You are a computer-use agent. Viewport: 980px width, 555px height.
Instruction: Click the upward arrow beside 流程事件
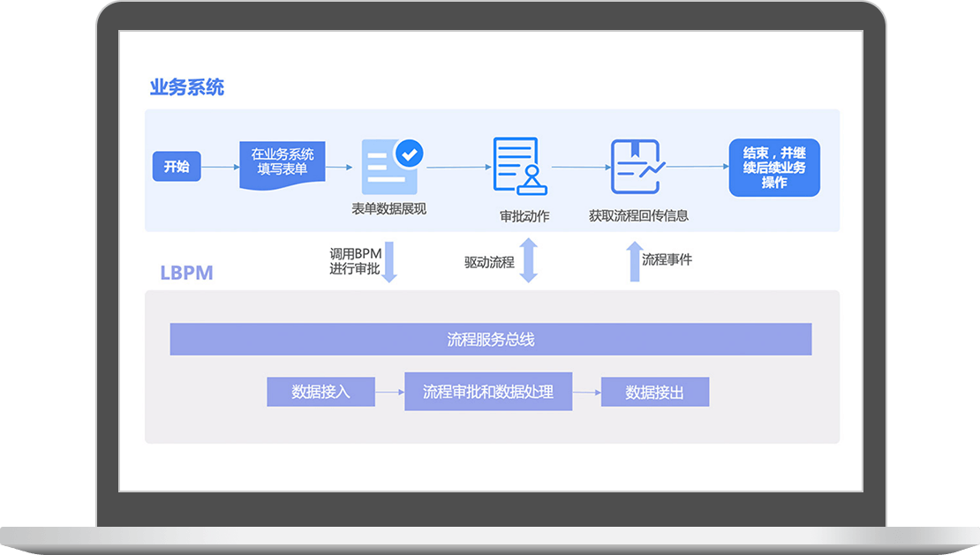tap(633, 262)
